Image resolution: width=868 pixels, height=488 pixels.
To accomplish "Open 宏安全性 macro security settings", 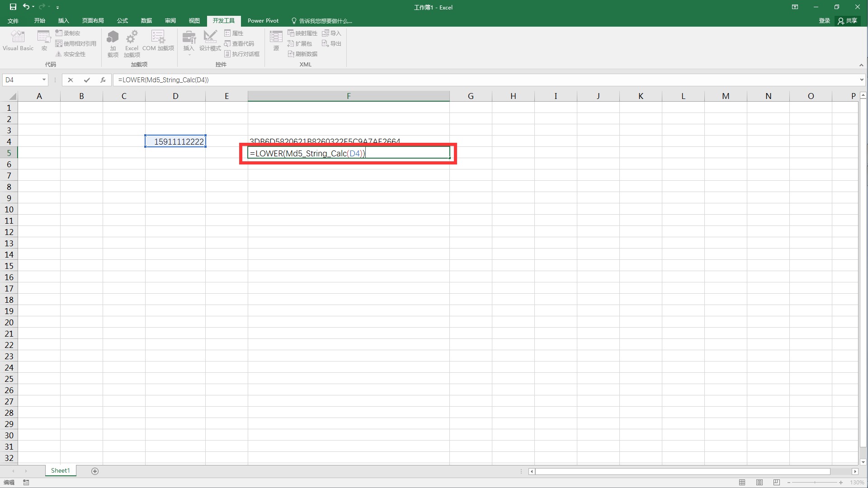I will coord(73,53).
